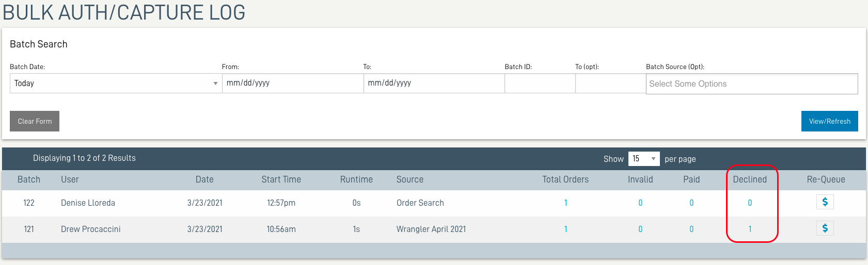The width and height of the screenshot is (868, 265).
Task: Select the Paid column header
Action: coord(691,179)
